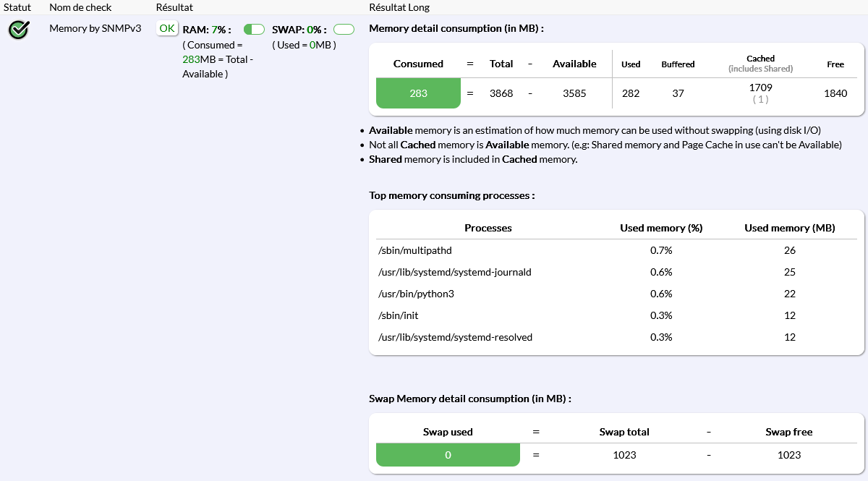Click the Résultat Long column header
868x481 pixels.
[399, 7]
